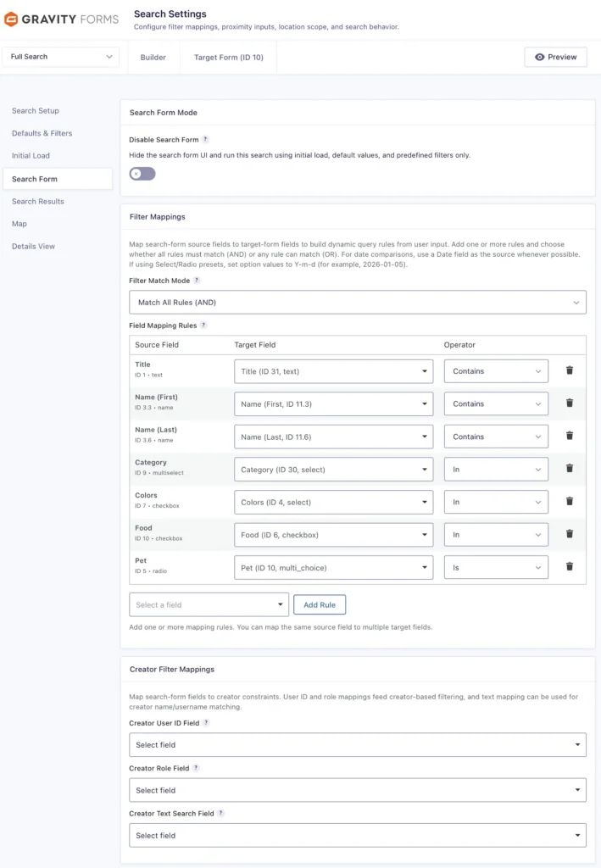This screenshot has height=868, width=601.
Task: Change Colors target field dropdown
Action: point(334,502)
